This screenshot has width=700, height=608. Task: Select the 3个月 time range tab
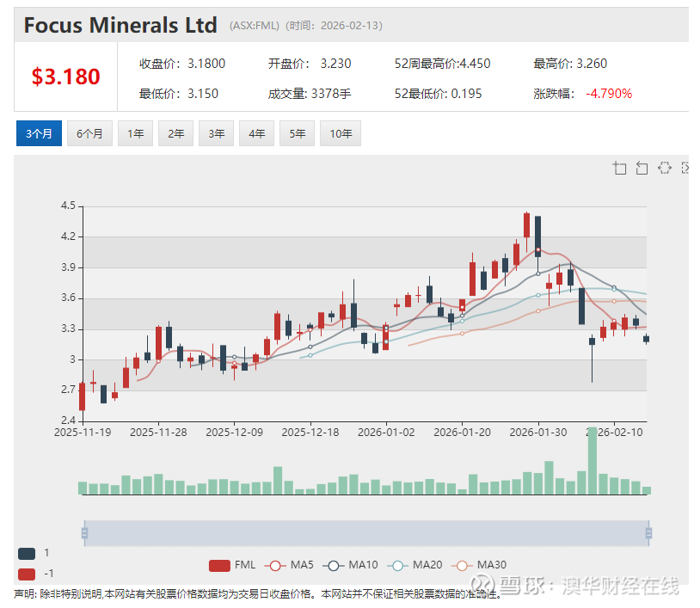(39, 133)
